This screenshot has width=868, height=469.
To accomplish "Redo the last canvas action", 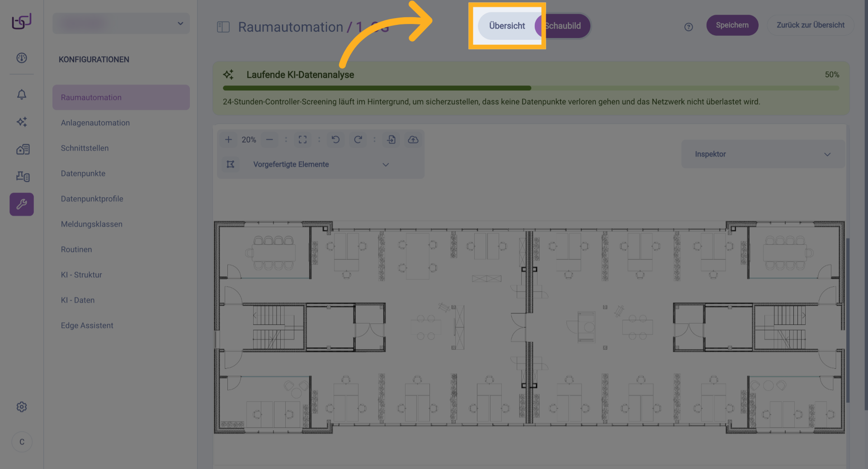I will pyautogui.click(x=358, y=140).
